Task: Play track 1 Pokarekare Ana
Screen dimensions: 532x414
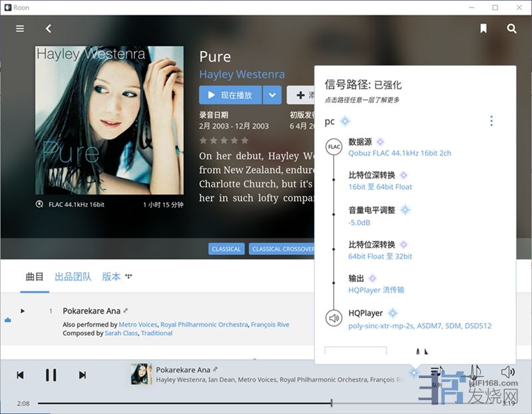Action: click(23, 311)
